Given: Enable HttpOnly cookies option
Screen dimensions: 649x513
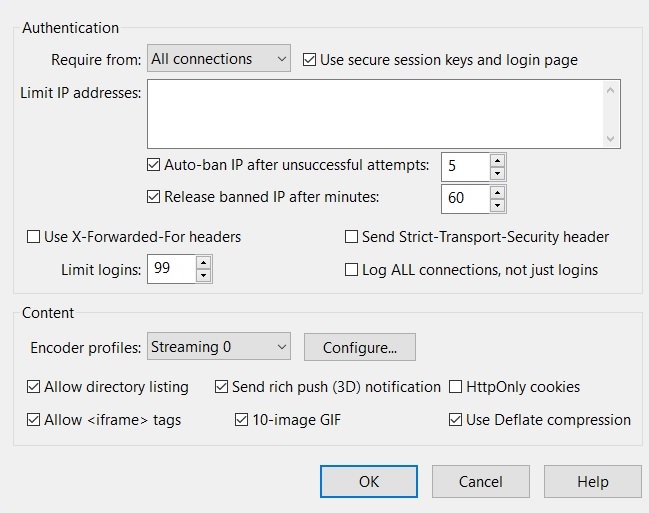Looking at the screenshot, I should [457, 386].
